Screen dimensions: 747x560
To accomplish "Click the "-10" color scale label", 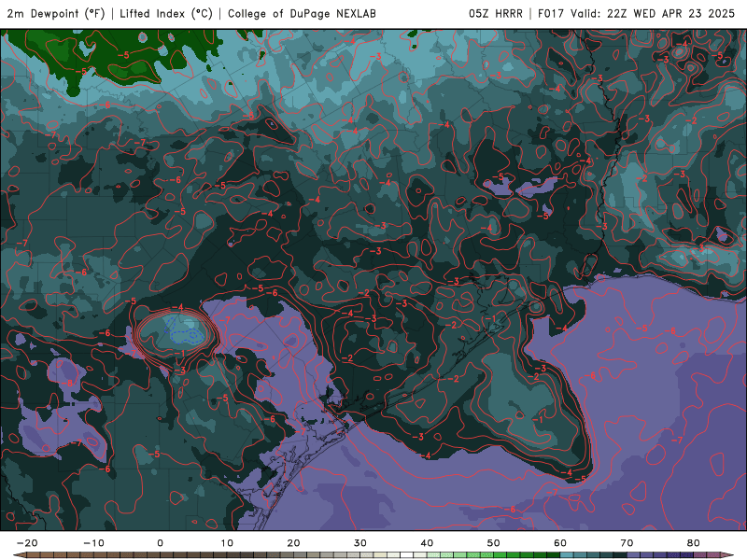I will click(x=93, y=543).
